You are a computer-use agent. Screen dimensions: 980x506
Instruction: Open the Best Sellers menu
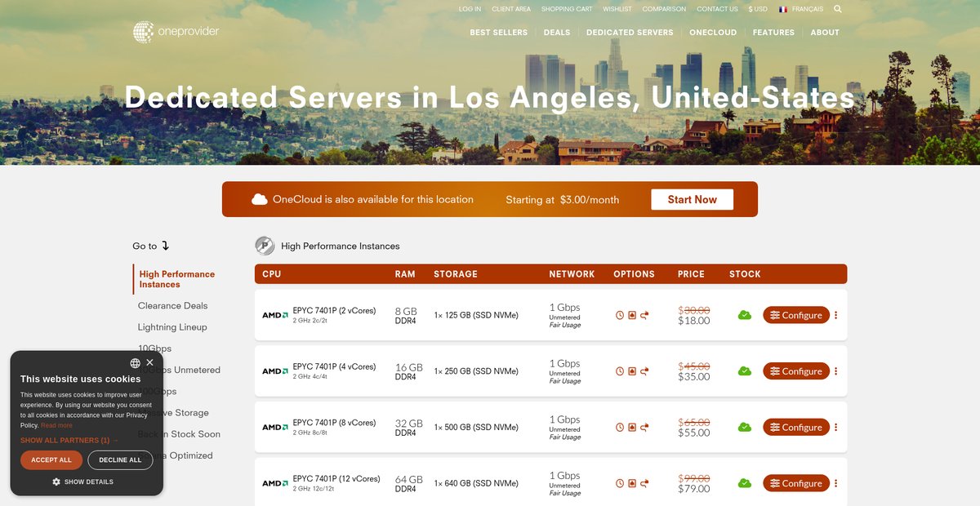499,33
